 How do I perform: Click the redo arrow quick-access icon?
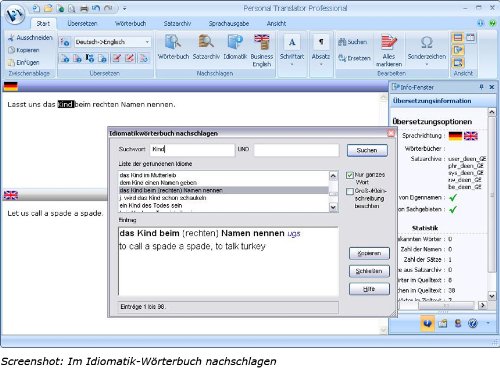point(108,8)
